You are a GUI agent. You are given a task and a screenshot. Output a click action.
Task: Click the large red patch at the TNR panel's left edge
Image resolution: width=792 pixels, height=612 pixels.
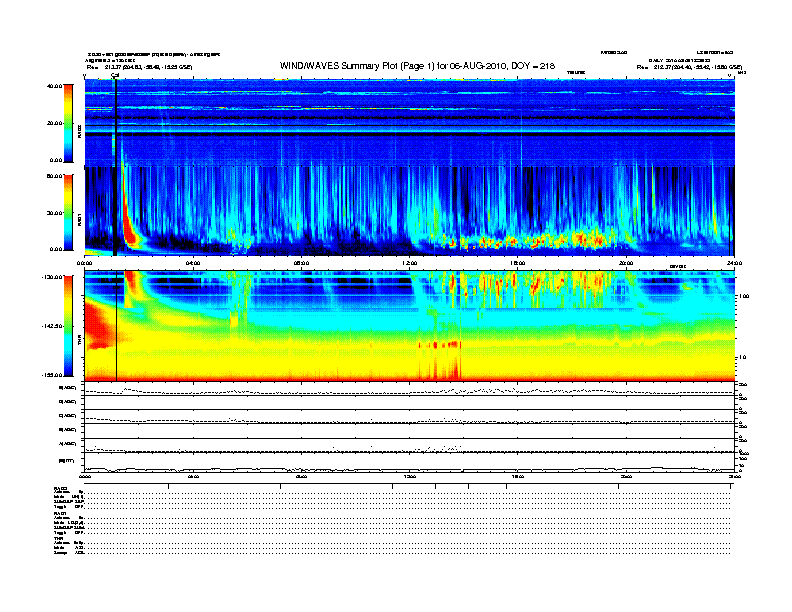(100, 324)
